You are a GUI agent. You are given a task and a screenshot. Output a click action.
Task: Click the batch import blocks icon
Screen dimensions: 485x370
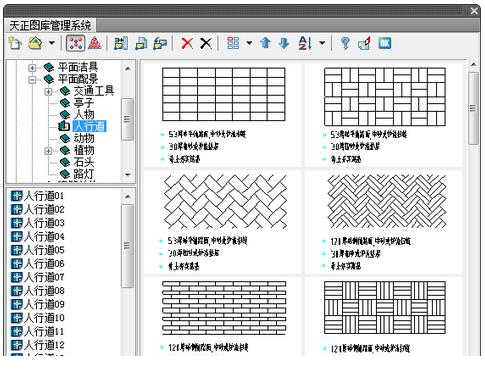(x=121, y=43)
